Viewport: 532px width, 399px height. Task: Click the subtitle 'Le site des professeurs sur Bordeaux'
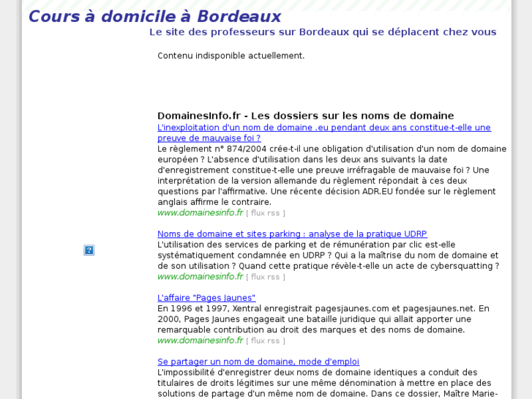click(323, 32)
